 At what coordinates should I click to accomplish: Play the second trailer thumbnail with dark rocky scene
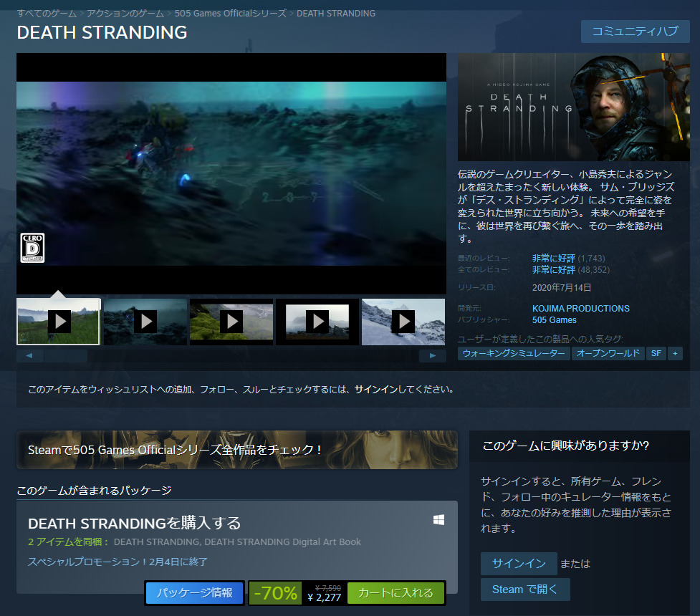coord(145,322)
